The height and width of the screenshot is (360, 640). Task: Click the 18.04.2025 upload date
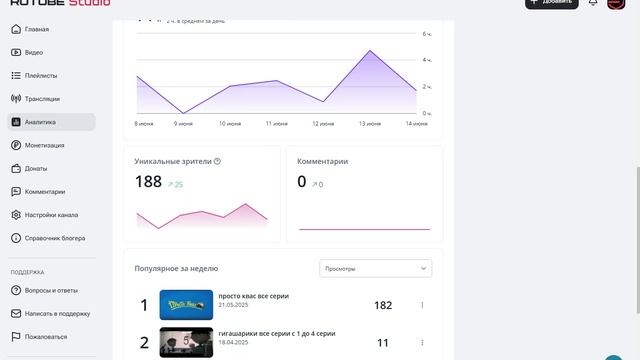233,342
